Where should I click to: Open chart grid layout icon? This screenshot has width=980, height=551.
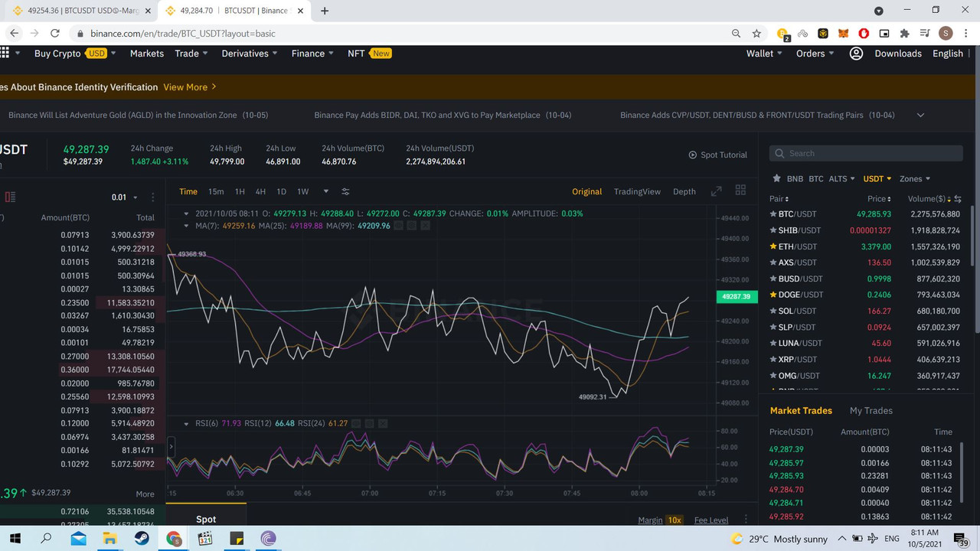[x=740, y=191]
